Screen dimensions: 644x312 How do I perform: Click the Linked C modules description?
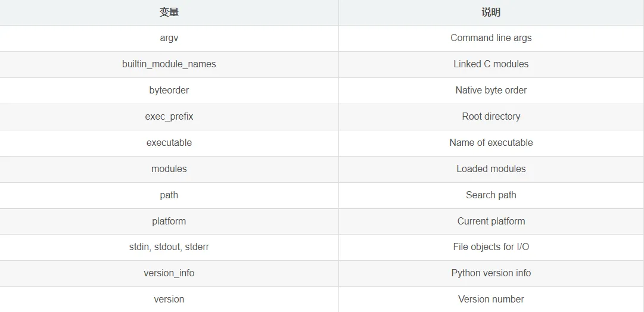pos(491,64)
